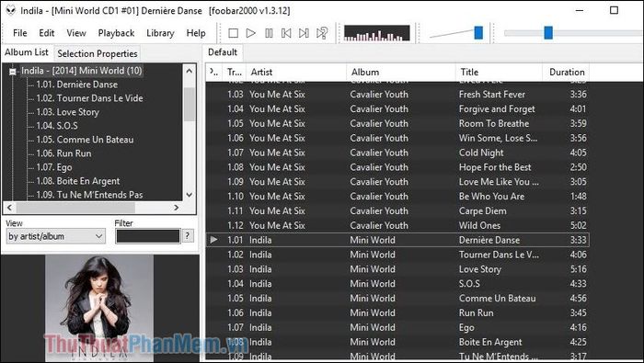Image resolution: width=644 pixels, height=363 pixels.
Task: Open the Help menu
Action: click(x=195, y=33)
